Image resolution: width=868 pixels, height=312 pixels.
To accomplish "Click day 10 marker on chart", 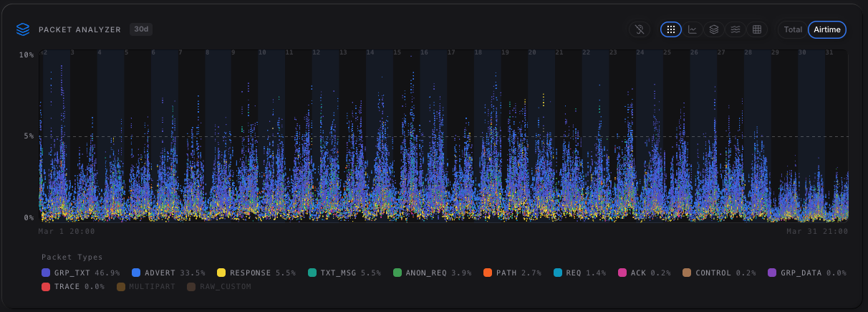I will coord(262,52).
